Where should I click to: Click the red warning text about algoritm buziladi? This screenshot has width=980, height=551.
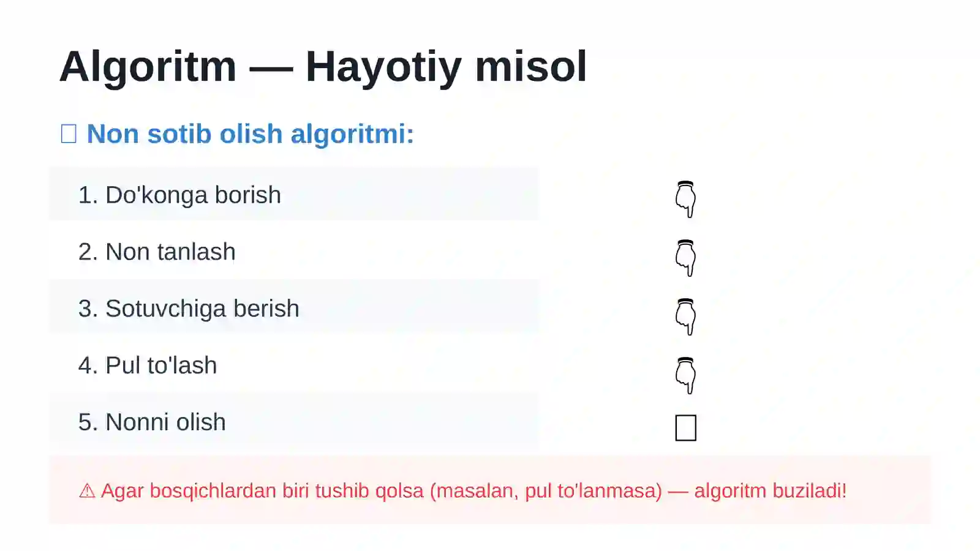473,491
